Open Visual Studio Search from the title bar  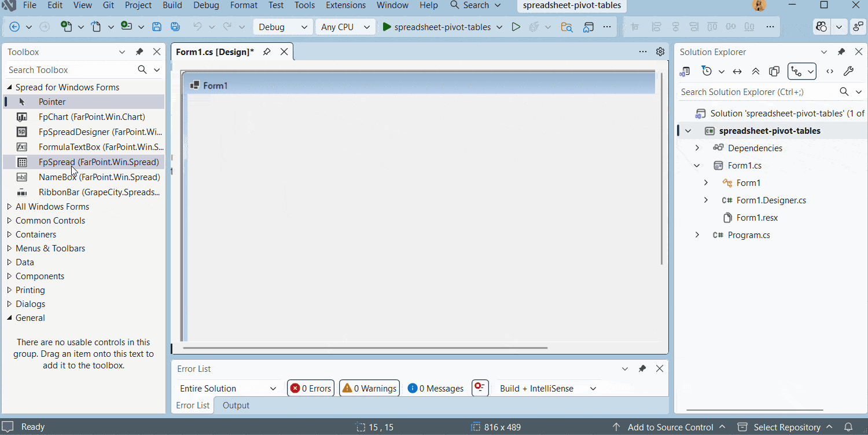point(475,5)
